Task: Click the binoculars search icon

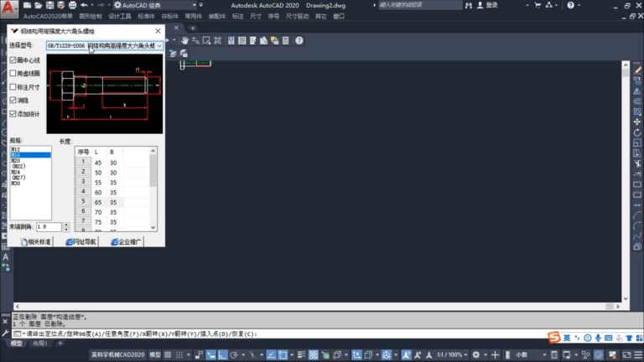Action: [469, 5]
